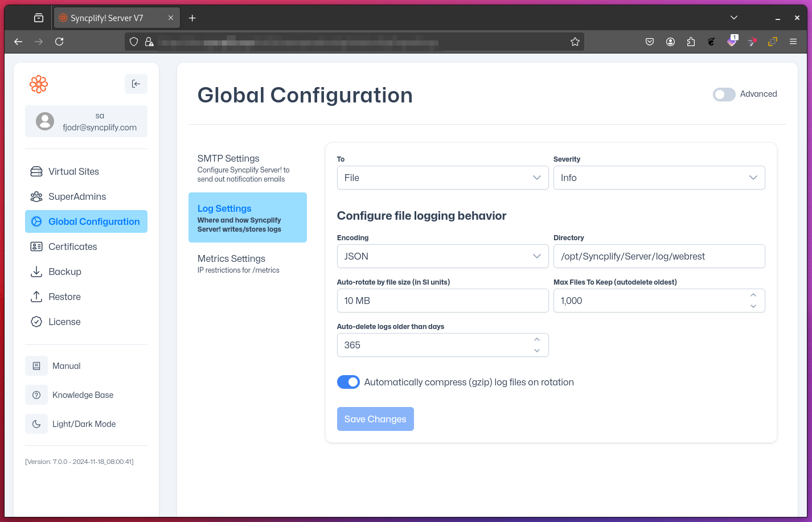Go to SuperAdmins page
The width and height of the screenshot is (812, 522).
tap(86, 196)
